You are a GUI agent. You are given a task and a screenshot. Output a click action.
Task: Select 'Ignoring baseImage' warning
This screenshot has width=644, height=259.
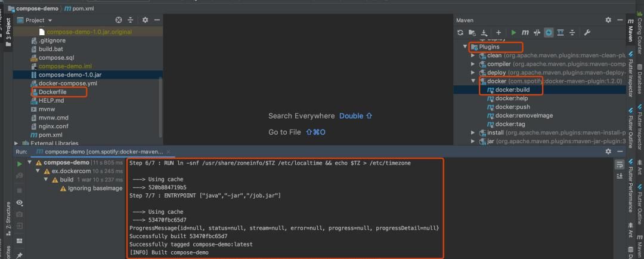[95, 189]
